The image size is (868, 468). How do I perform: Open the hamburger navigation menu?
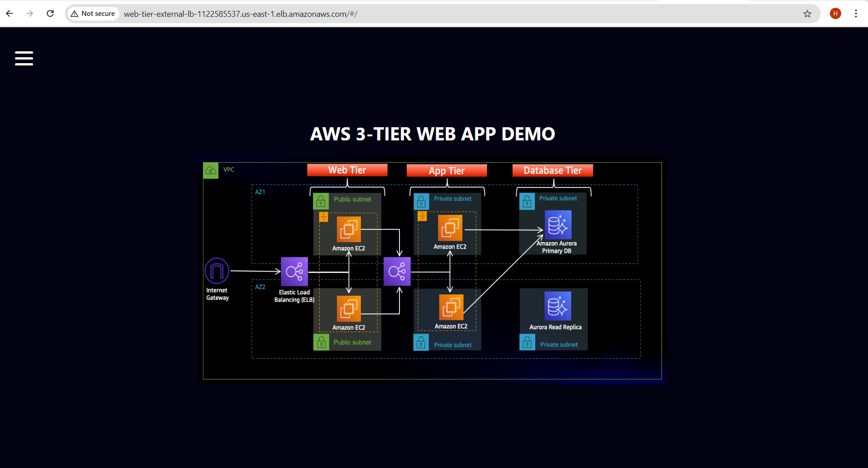[24, 58]
